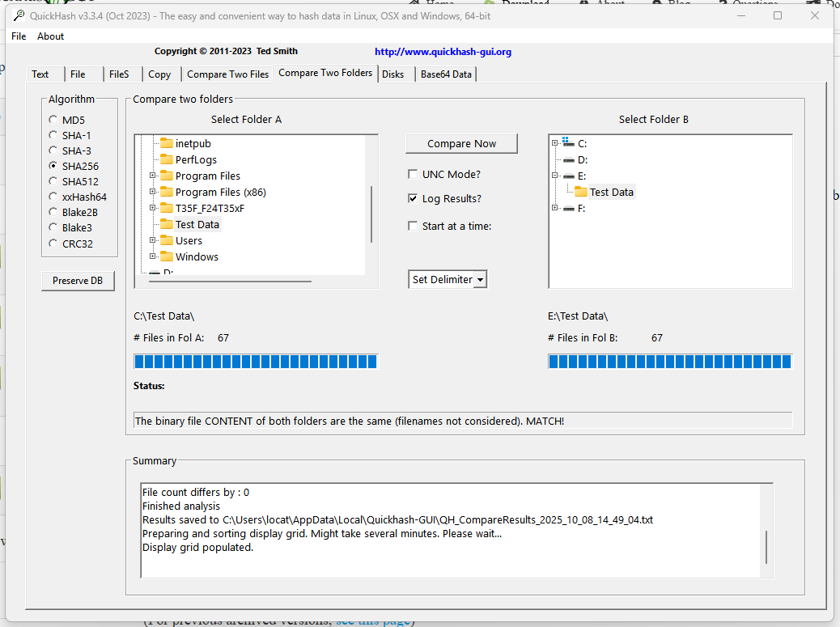Image resolution: width=840 pixels, height=627 pixels.
Task: Click the PerfLogs folder icon in Folder A
Action: pyautogui.click(x=167, y=160)
